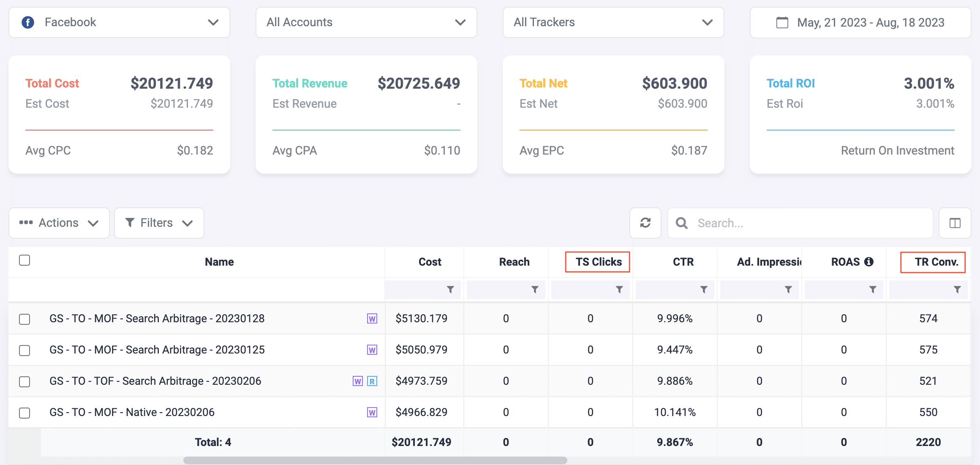Image resolution: width=980 pixels, height=465 pixels.
Task: Click R badge on TOF Search Arbitrage 20230206
Action: pyautogui.click(x=372, y=381)
